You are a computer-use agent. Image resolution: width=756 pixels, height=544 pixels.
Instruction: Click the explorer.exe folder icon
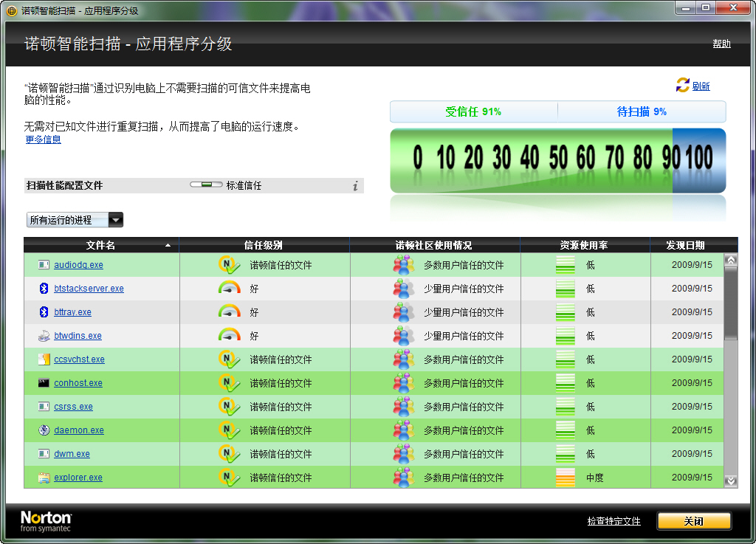[44, 478]
